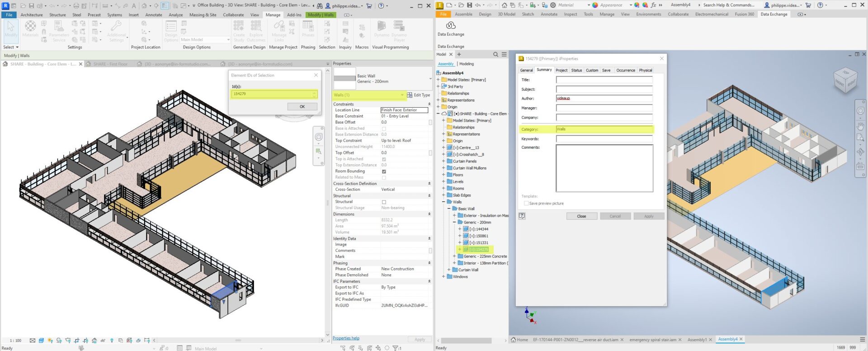Click the Revit view horizontal scrollbar

pyautogui.click(x=238, y=340)
